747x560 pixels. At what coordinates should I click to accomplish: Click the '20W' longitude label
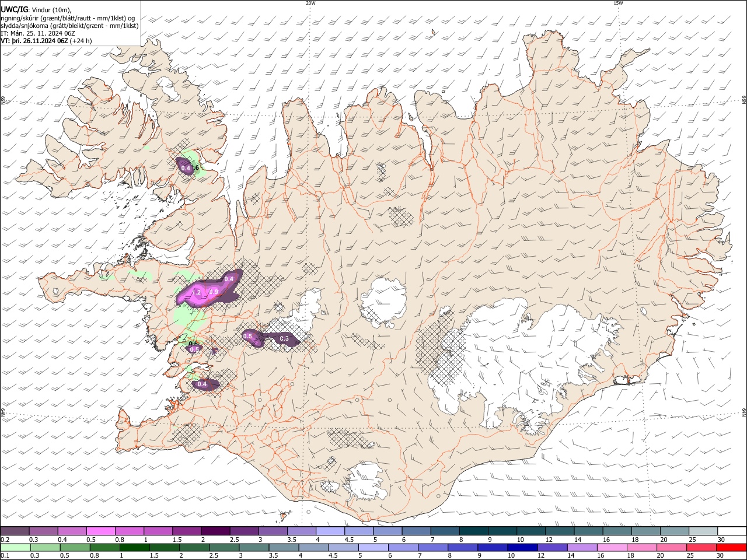pyautogui.click(x=310, y=3)
